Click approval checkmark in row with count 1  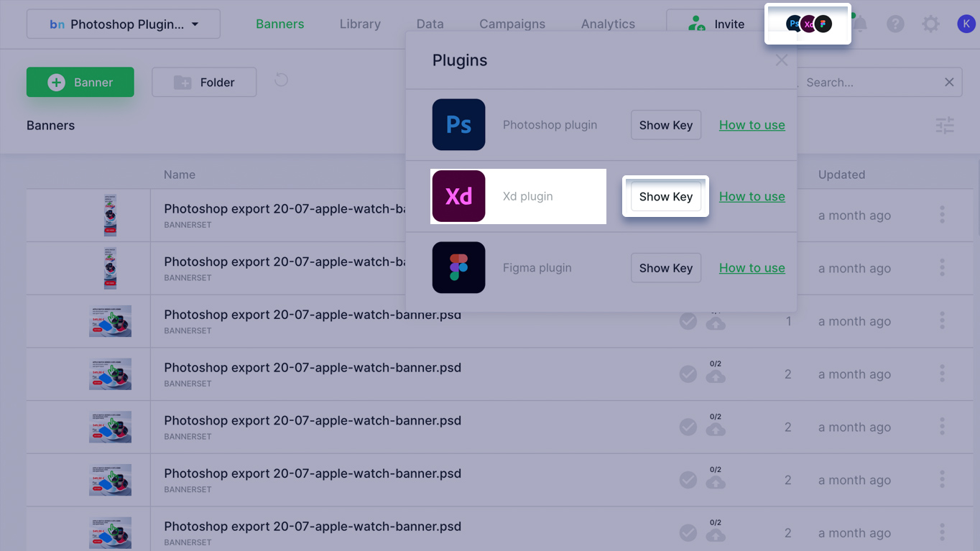click(688, 321)
